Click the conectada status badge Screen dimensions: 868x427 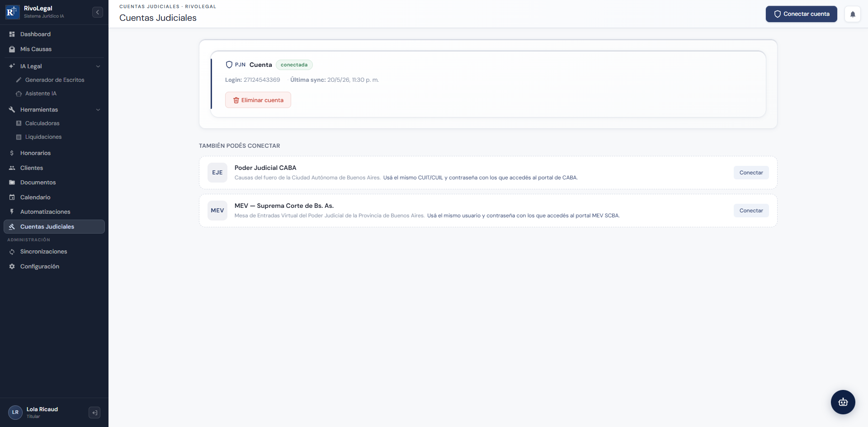[294, 65]
